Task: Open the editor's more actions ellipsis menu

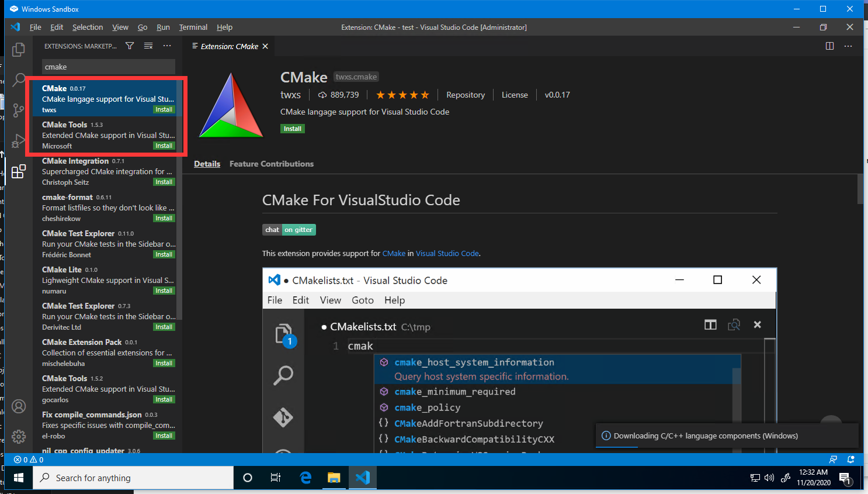Action: point(848,46)
